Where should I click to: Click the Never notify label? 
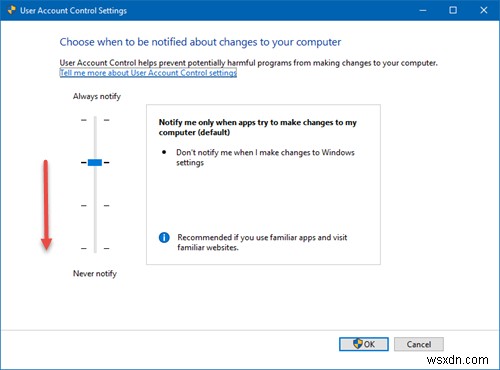pos(95,274)
